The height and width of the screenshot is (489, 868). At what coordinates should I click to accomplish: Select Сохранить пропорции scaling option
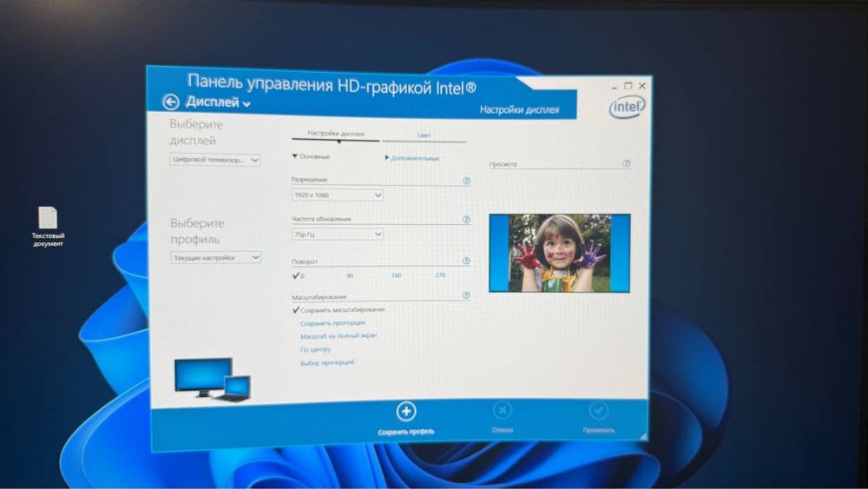point(332,323)
